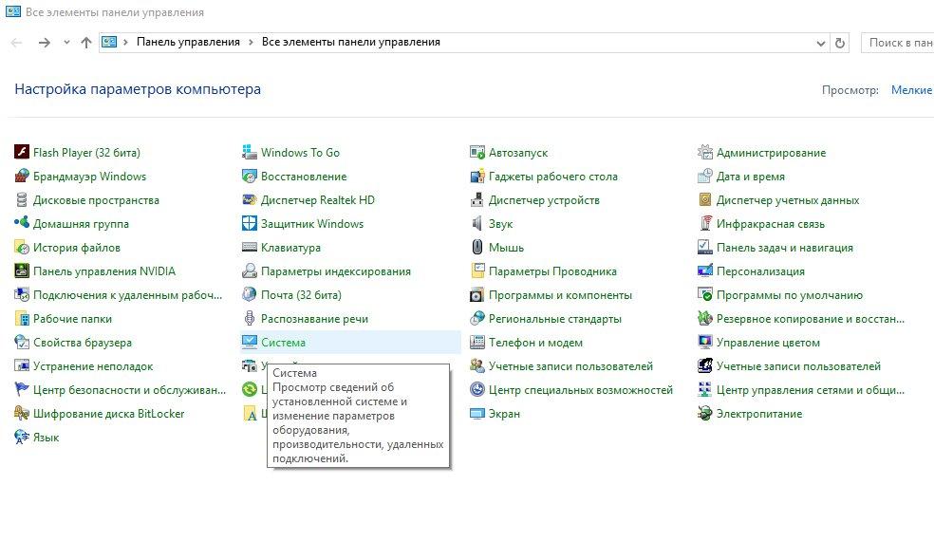Open the Рабочие папки icon
This screenshot has width=934, height=560.
tap(22, 319)
